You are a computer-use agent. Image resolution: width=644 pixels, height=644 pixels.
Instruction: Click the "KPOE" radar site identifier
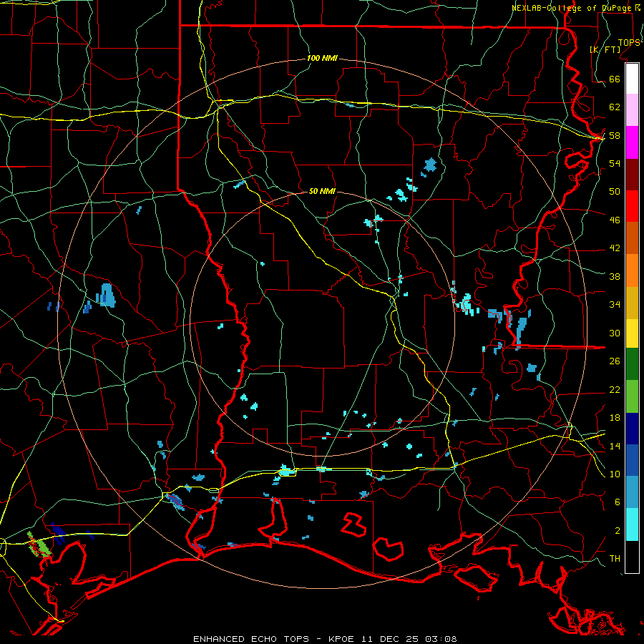pos(343,639)
